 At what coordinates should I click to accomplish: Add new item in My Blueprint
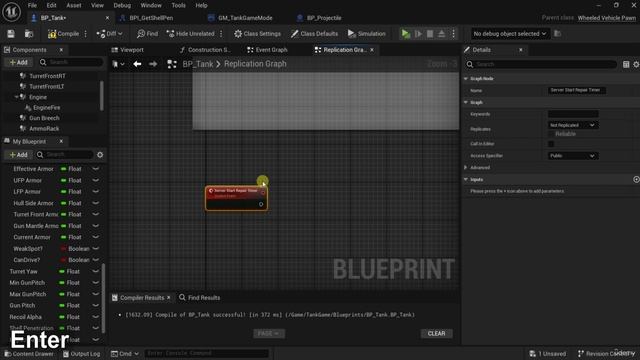point(18,155)
